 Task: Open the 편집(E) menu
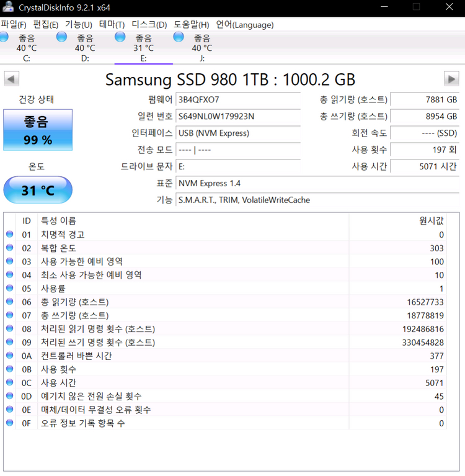point(46,25)
